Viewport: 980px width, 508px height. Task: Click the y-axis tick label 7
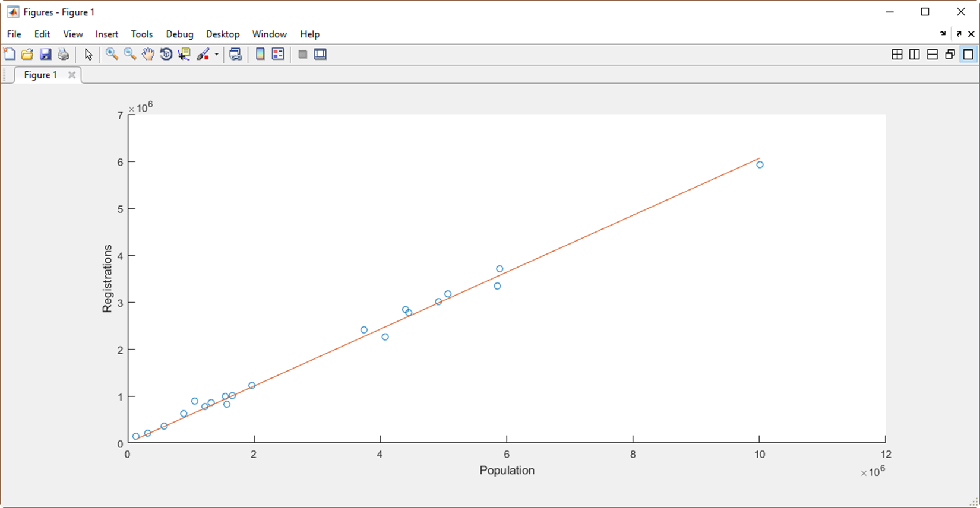[x=120, y=115]
